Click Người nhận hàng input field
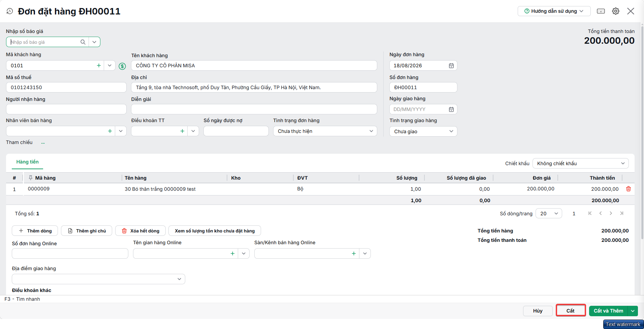Image resolution: width=644 pixels, height=329 pixels. (x=66, y=109)
